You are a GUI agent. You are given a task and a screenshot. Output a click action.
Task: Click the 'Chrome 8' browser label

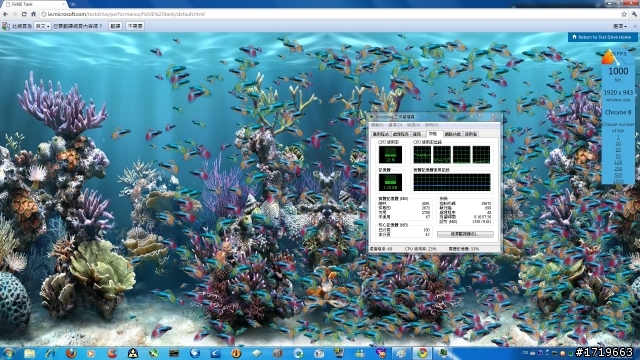click(618, 112)
